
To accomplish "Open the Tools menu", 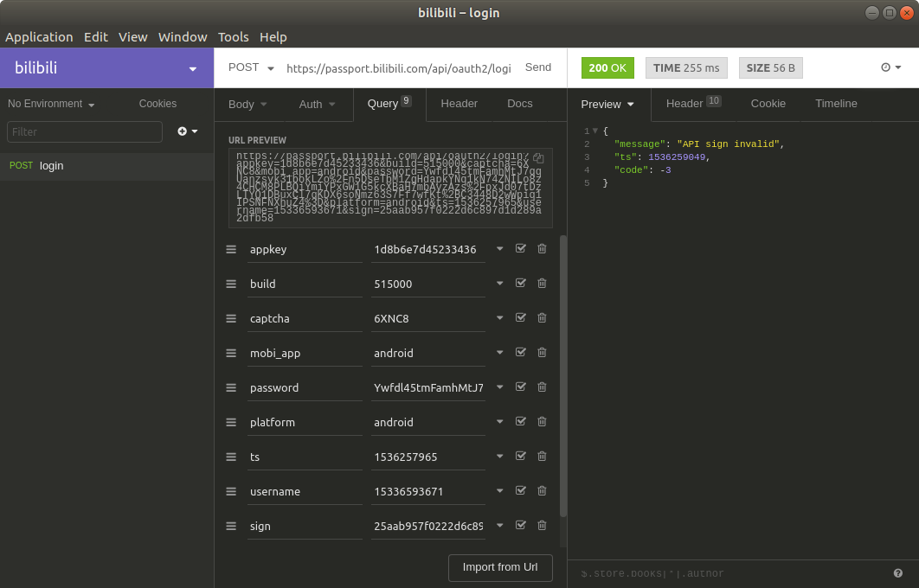I will [x=234, y=37].
